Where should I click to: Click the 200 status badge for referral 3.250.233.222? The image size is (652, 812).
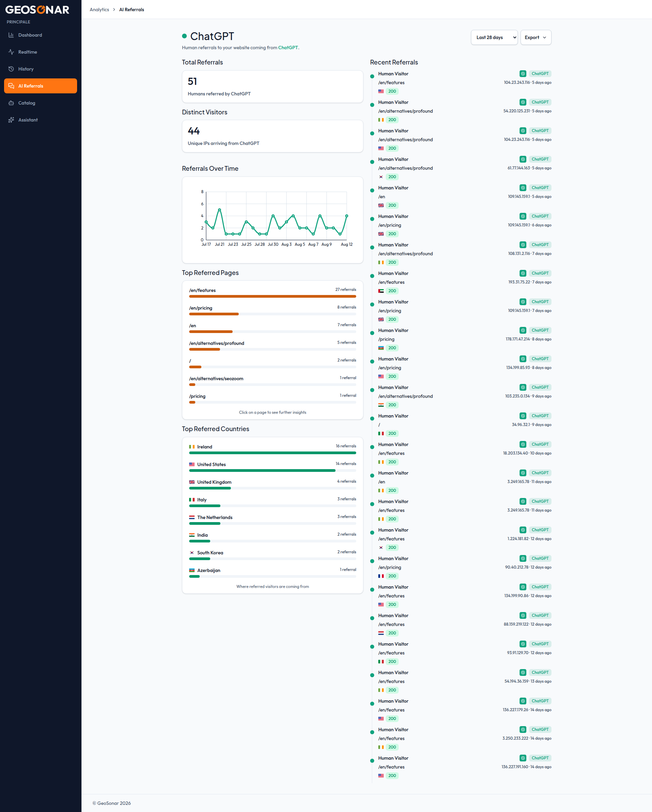coord(392,747)
